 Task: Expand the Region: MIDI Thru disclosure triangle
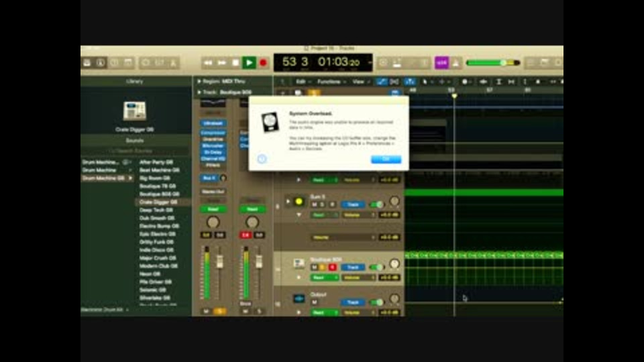click(199, 82)
